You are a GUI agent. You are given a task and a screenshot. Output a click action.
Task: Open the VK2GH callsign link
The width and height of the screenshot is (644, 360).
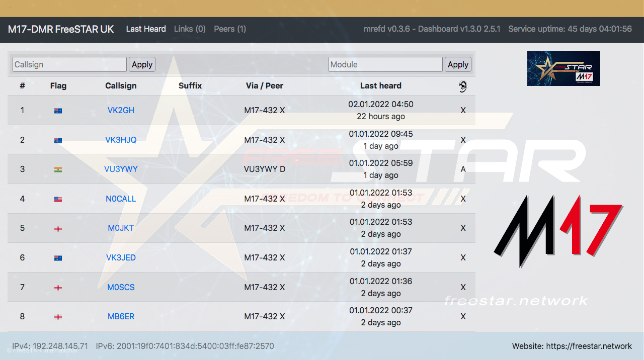tap(121, 111)
